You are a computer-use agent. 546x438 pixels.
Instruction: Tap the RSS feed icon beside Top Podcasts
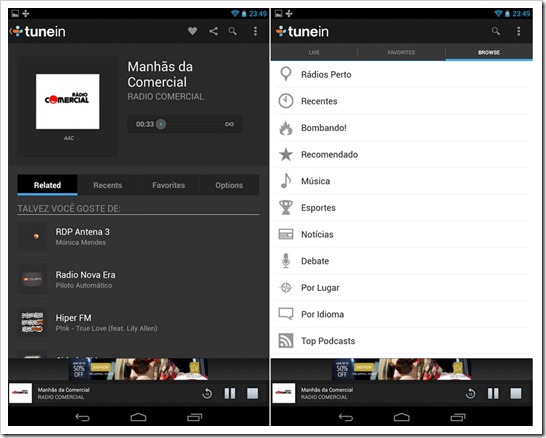286,341
